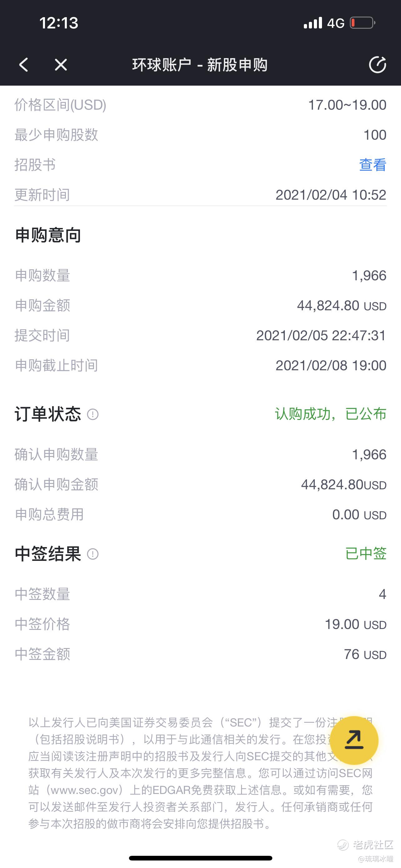401x868 pixels.
Task: Open info icon next to 中签结果
Action: 92,554
